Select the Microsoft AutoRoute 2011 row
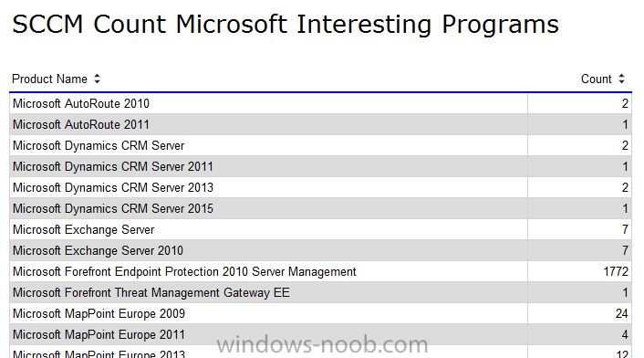This screenshot has height=358, width=644. coord(320,124)
